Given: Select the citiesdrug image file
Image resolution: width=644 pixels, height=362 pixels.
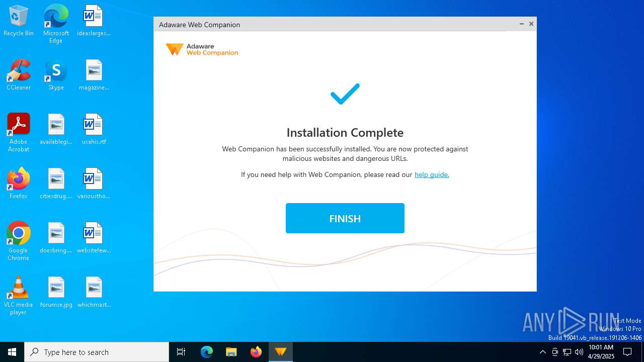Looking at the screenshot, I should click(x=56, y=184).
